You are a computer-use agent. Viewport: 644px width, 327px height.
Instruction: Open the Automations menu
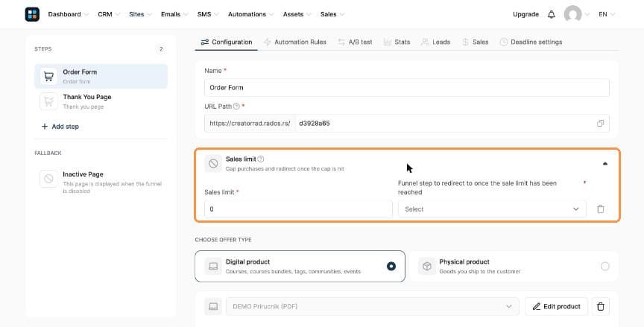[x=251, y=14]
